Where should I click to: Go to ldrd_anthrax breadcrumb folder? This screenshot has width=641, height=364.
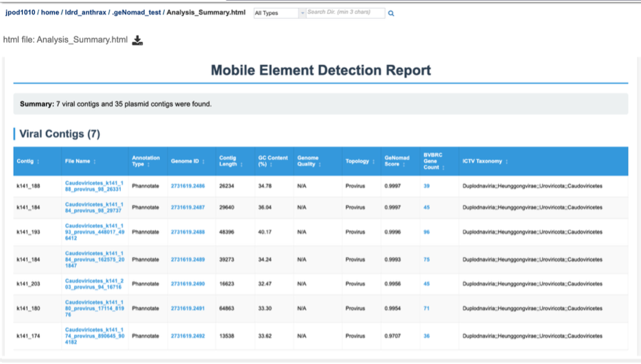[85, 12]
